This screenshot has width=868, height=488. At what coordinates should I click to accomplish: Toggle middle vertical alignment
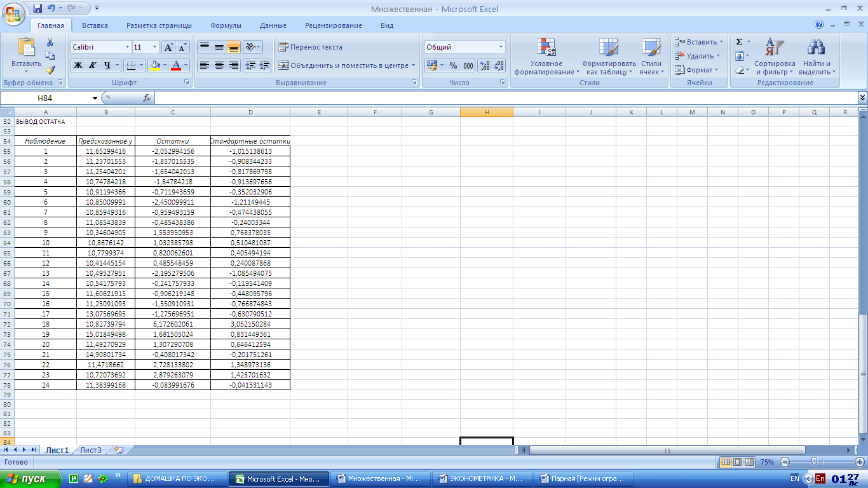[219, 47]
